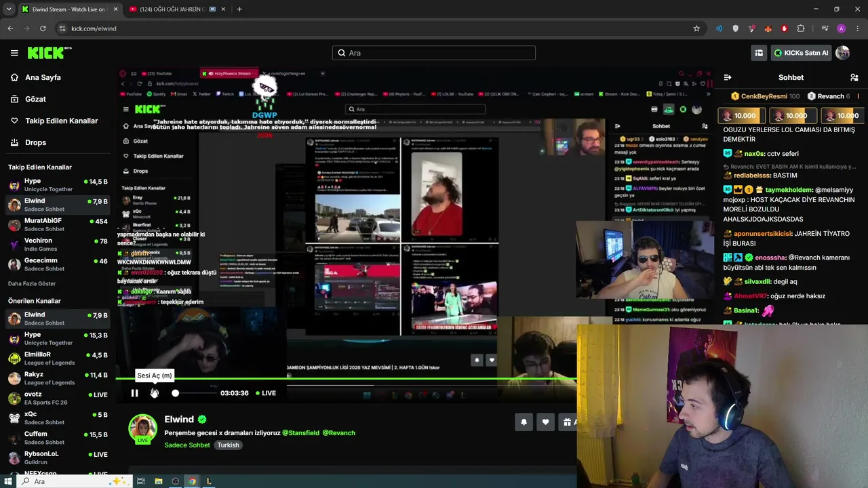Open Revanch leaderboard entry

pyautogui.click(x=828, y=96)
